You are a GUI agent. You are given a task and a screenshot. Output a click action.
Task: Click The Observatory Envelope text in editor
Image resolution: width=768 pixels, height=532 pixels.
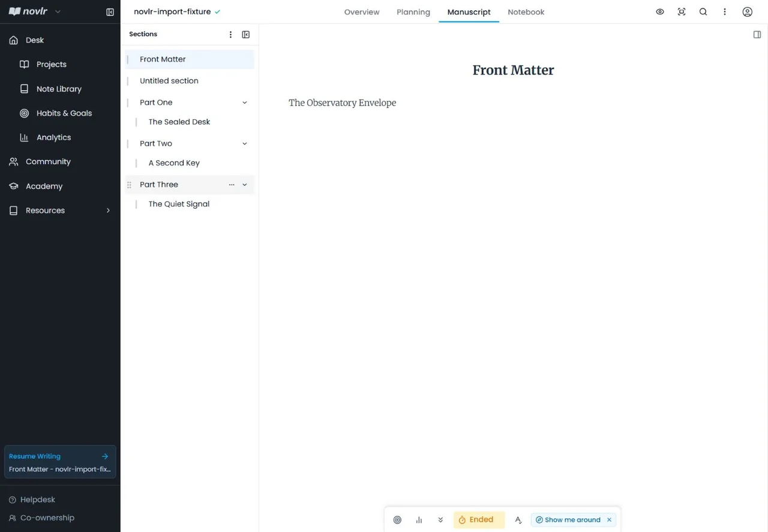(343, 103)
